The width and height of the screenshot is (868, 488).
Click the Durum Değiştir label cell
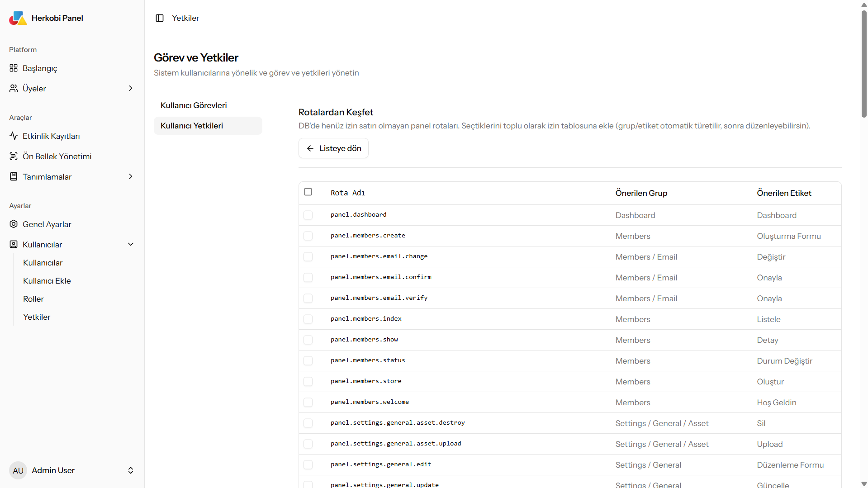click(785, 361)
